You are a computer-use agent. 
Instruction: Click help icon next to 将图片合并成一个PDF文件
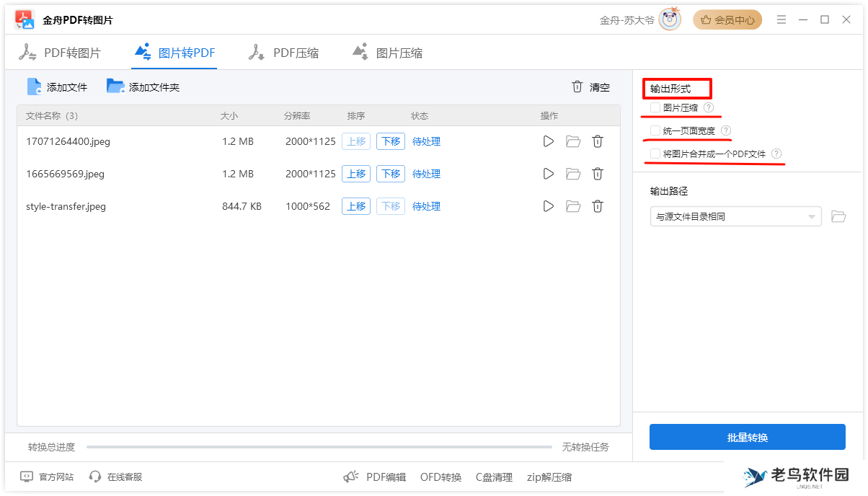pyautogui.click(x=776, y=154)
